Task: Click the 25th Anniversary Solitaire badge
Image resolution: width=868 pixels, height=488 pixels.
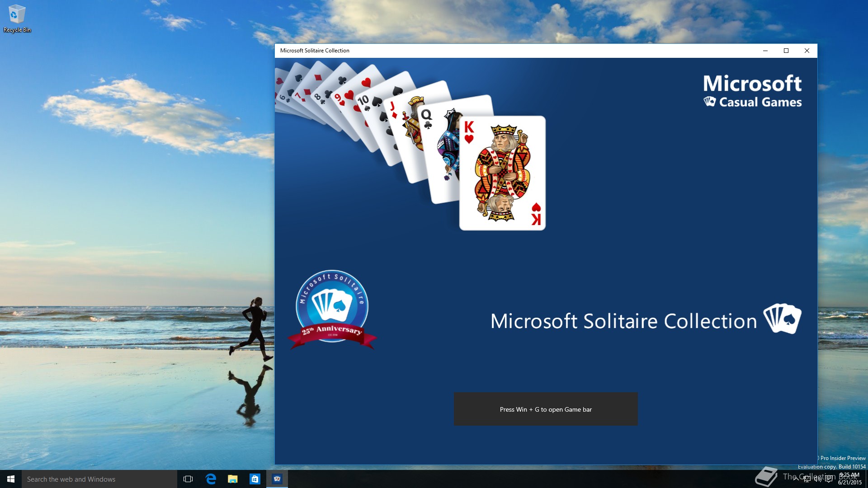Action: (332, 310)
